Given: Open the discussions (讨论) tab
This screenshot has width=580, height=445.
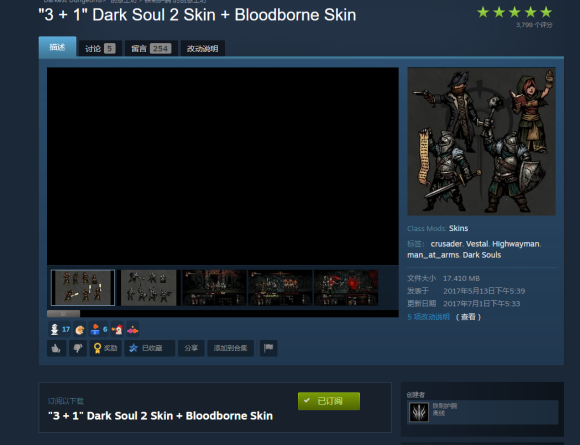Looking at the screenshot, I should [100, 48].
